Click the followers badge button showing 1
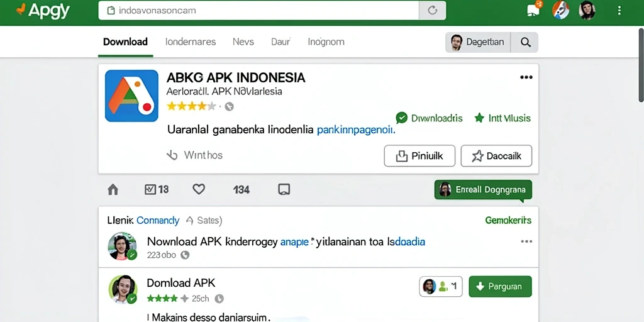This screenshot has width=644, height=322. (x=441, y=286)
